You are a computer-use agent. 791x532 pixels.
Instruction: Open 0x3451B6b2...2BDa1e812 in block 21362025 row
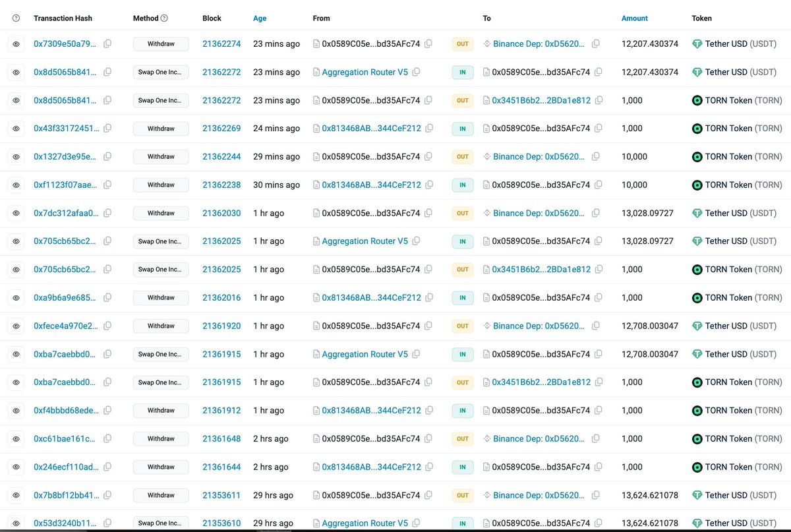[x=540, y=270]
